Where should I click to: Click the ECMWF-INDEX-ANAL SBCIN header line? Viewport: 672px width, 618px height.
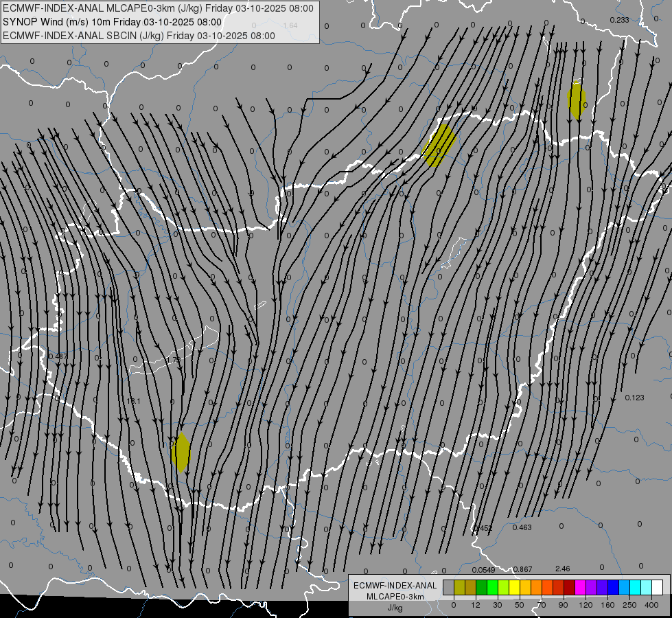click(139, 36)
